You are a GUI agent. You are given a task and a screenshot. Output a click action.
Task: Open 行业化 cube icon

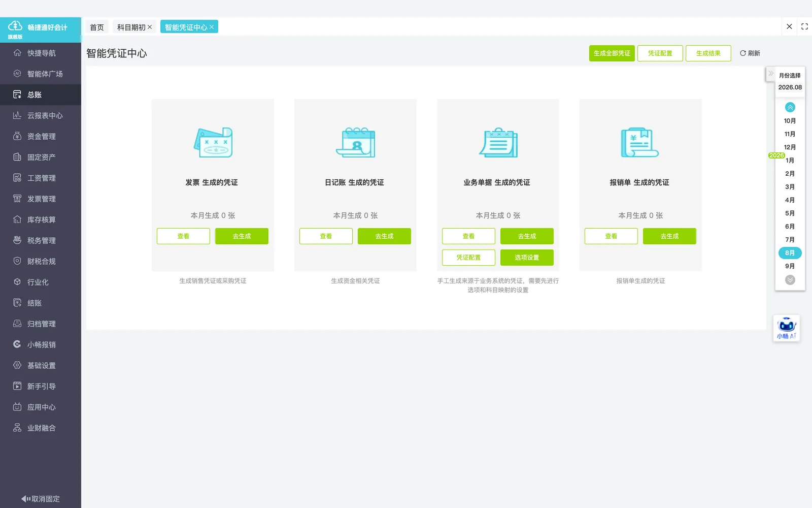pos(17,282)
